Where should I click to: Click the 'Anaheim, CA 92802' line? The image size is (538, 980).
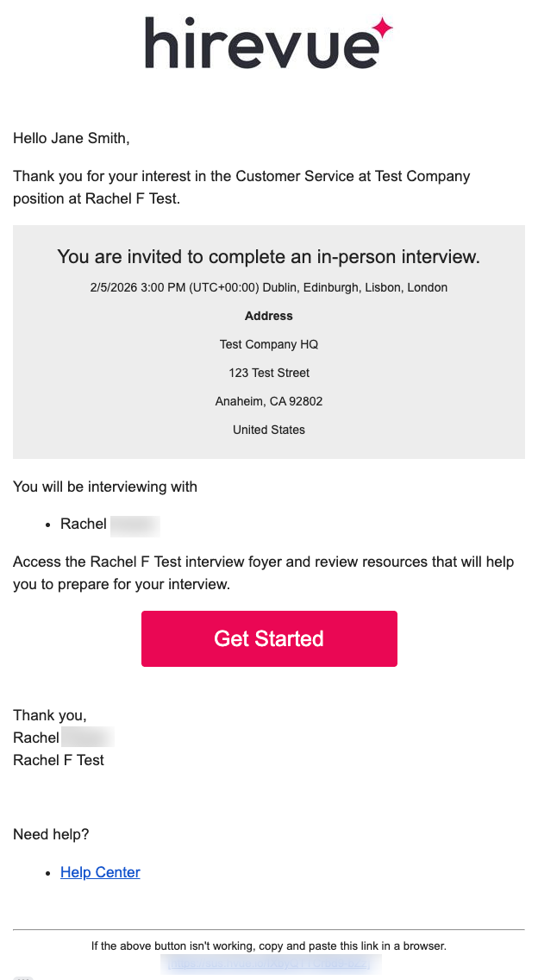point(268,401)
